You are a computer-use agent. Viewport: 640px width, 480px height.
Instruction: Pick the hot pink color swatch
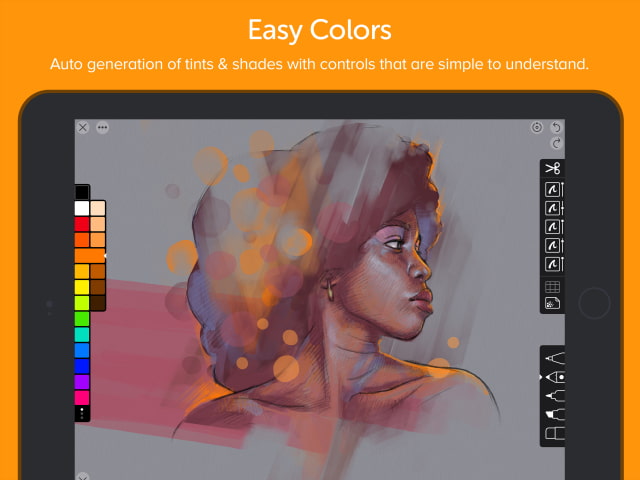tap(82, 398)
